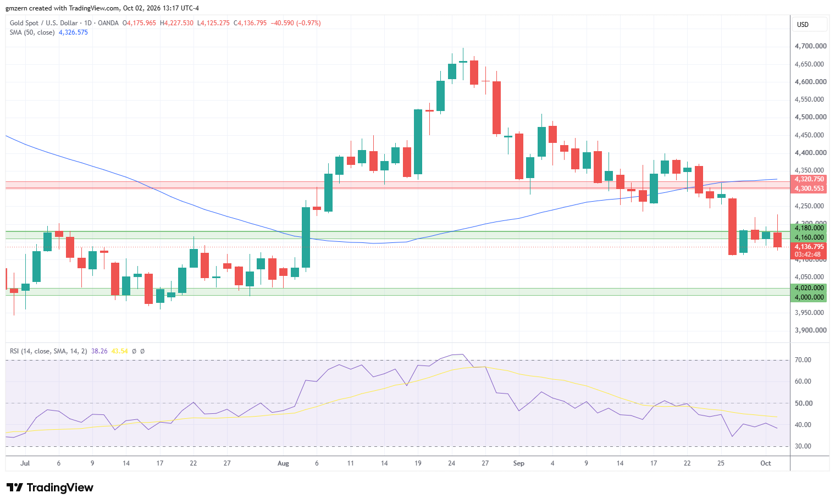Image resolution: width=835 pixels, height=504 pixels.
Task: Click the 4,600.000 price axis label
Action: 810,82
